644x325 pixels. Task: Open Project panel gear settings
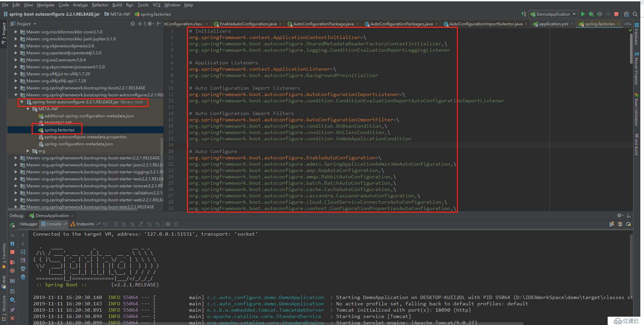coord(150,24)
